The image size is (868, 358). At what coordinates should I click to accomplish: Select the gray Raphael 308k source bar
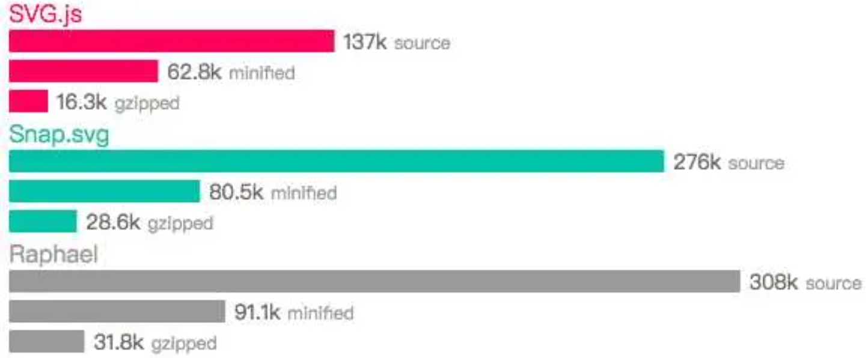click(x=374, y=281)
